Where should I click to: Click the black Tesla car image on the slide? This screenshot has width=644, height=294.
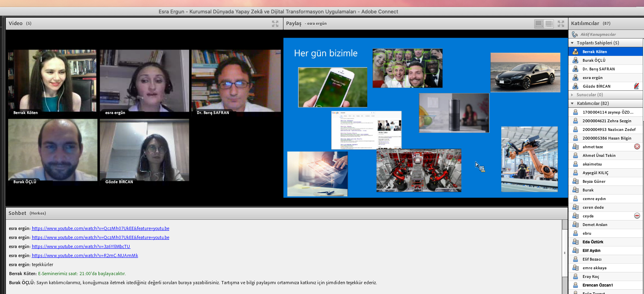coord(525,73)
